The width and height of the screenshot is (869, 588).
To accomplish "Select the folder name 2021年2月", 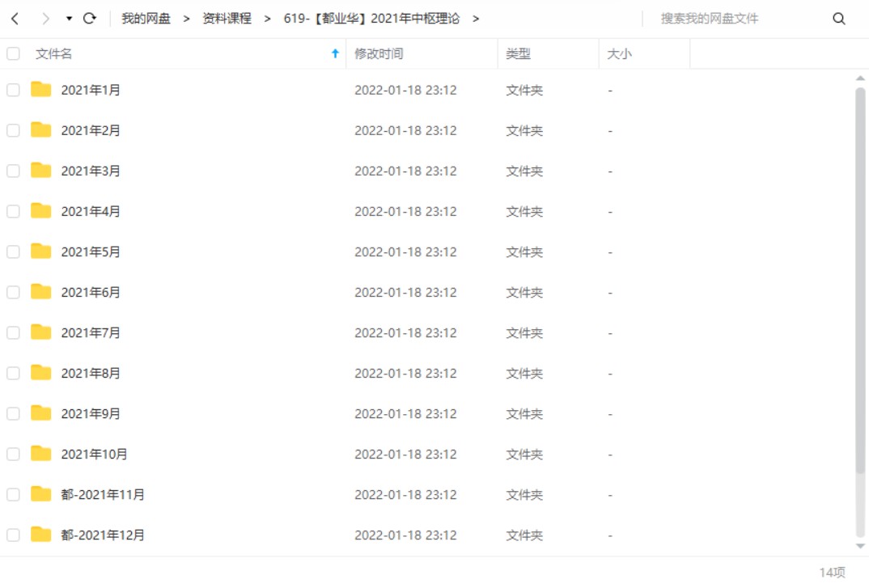I will (x=91, y=130).
